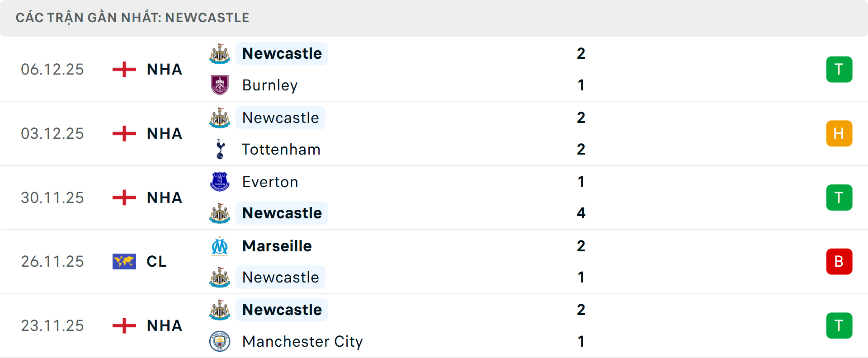Open the highlighted Newcastle team link

pyautogui.click(x=282, y=53)
